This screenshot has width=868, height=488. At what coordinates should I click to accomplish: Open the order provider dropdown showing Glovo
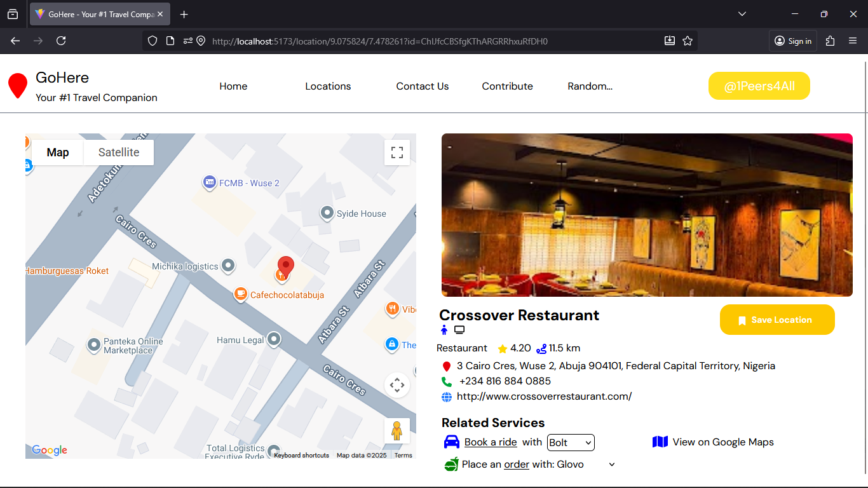click(x=587, y=464)
